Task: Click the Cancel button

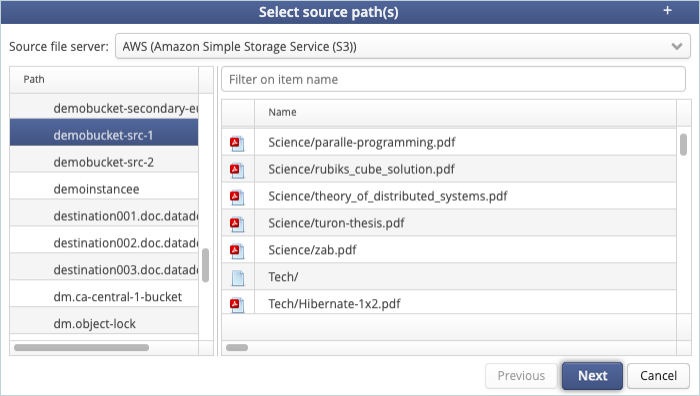Action: pos(658,375)
